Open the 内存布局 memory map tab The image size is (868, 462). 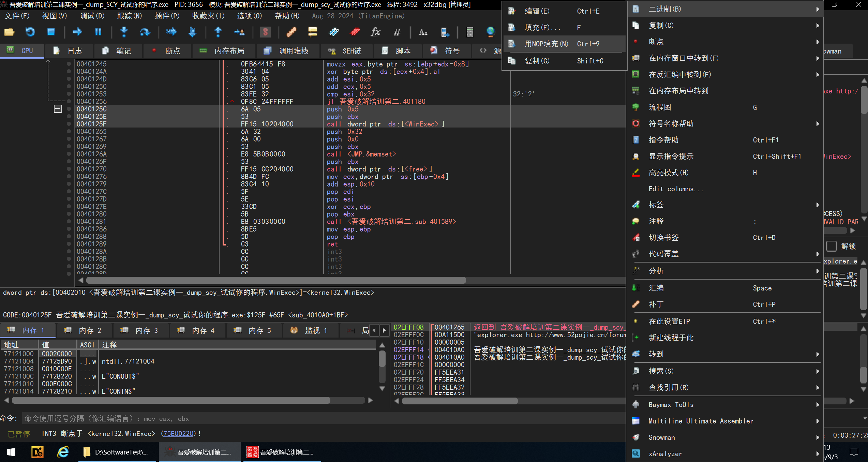(x=223, y=51)
